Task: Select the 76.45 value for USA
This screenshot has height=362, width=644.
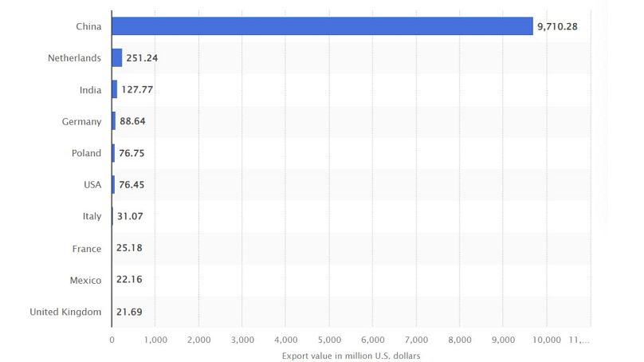Action: point(132,185)
